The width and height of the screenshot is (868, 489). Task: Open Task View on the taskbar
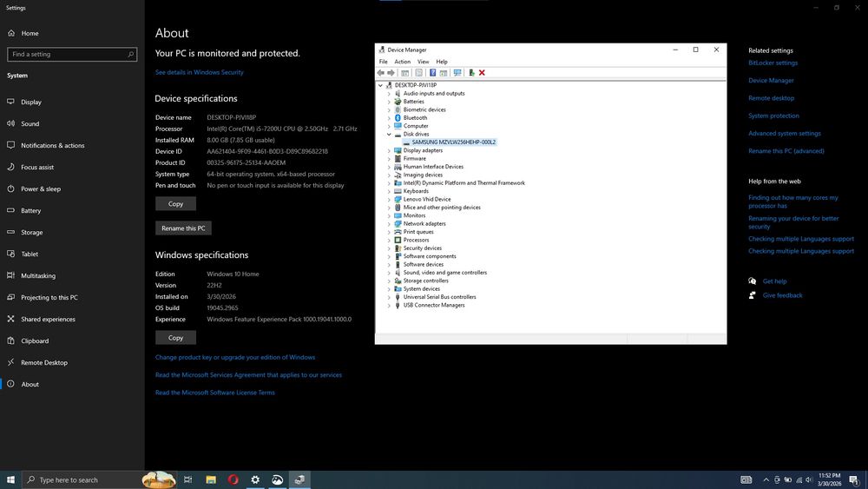click(x=188, y=479)
